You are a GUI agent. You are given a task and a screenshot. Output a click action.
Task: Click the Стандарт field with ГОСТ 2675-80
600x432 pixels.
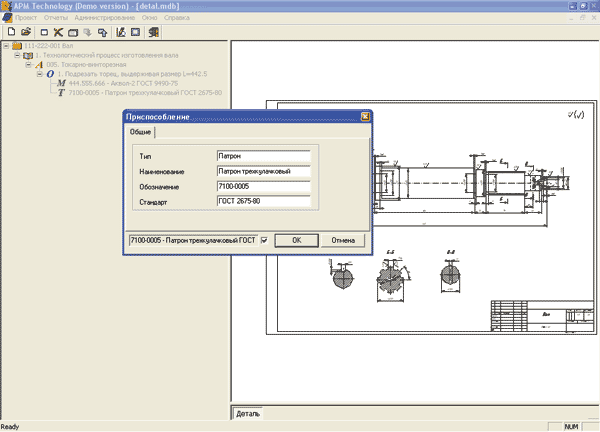click(263, 203)
